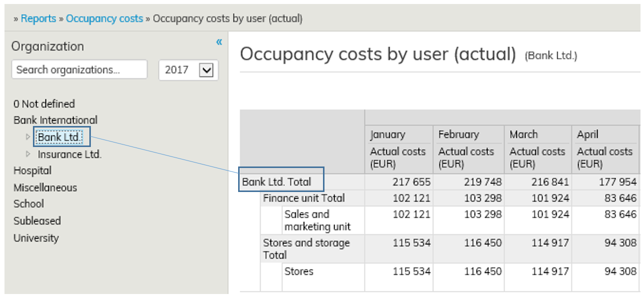644x298 pixels.
Task: Choose Subleased in the organization list
Action: point(37,220)
